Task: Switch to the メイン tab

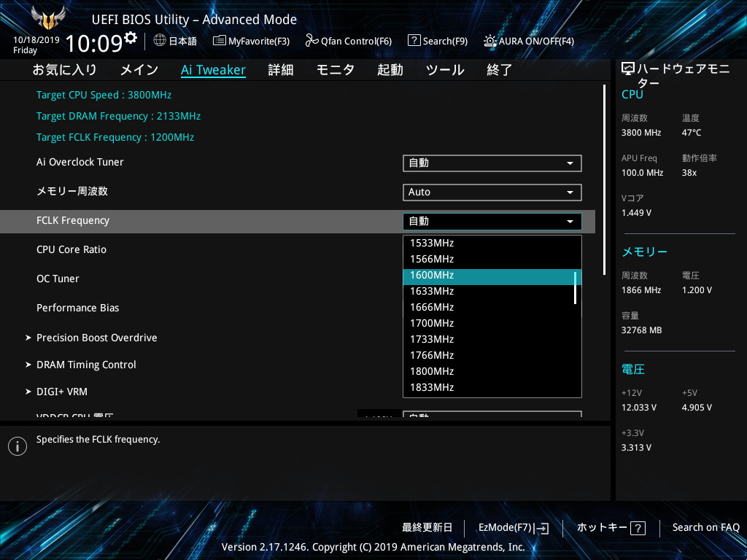Action: pyautogui.click(x=139, y=70)
